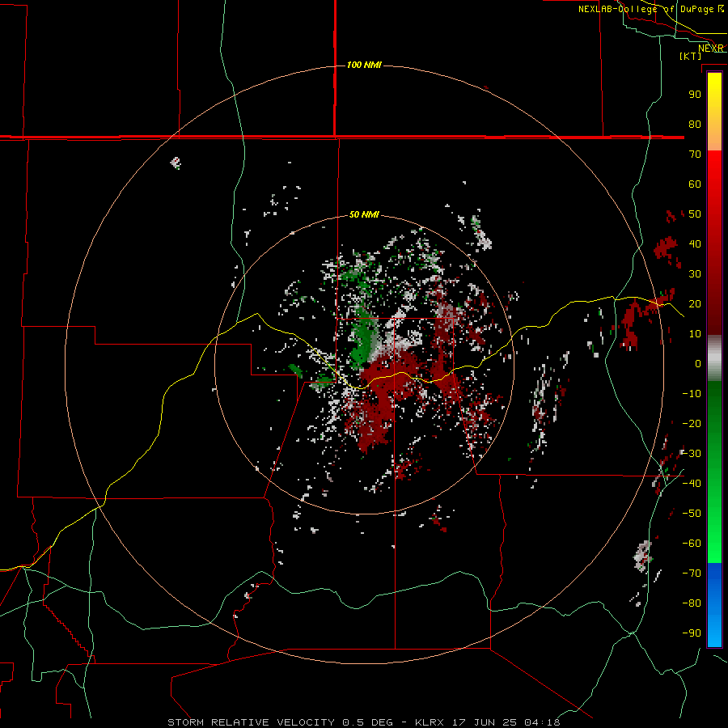Select the NEXLAB-College of DuPage title text

pos(646,9)
